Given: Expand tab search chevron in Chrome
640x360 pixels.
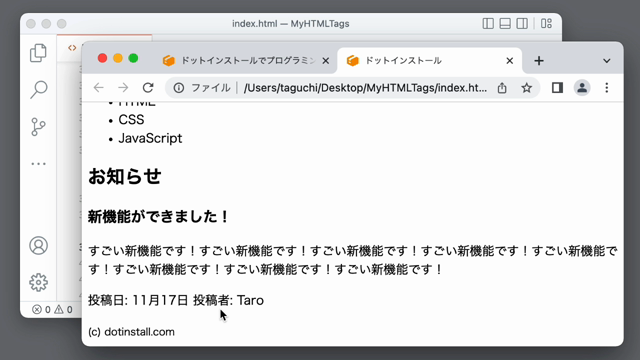Looking at the screenshot, I should point(607,61).
